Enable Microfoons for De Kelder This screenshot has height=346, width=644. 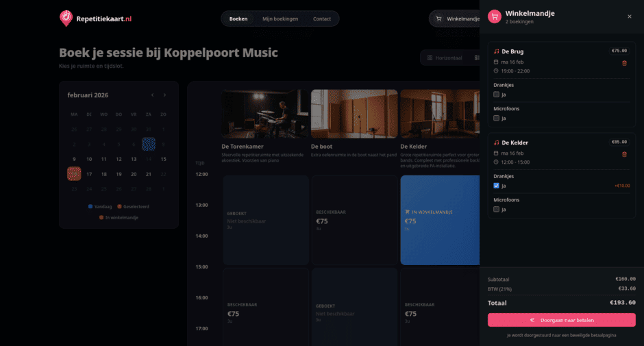[x=496, y=210]
